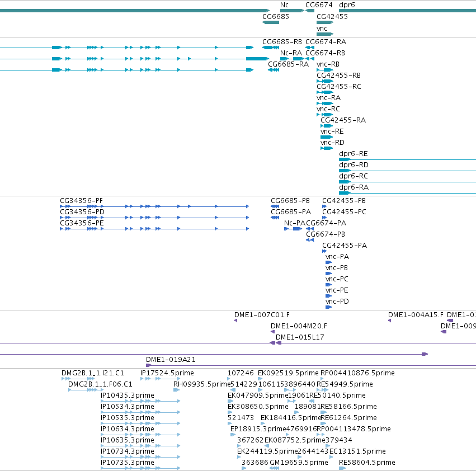The image size is (476, 471).
Task: Select transcript dpr6-RE
Action: point(354,154)
